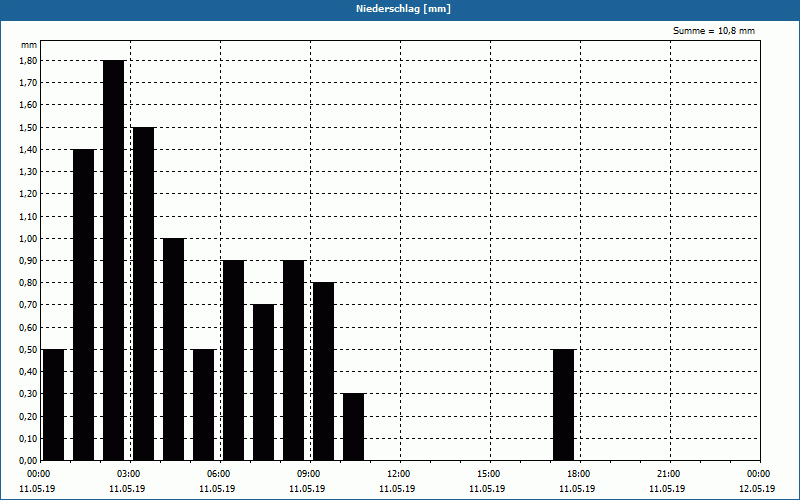Viewport: 800px width, 500px height.
Task: Click the 21:00 time axis label
Action: click(668, 474)
